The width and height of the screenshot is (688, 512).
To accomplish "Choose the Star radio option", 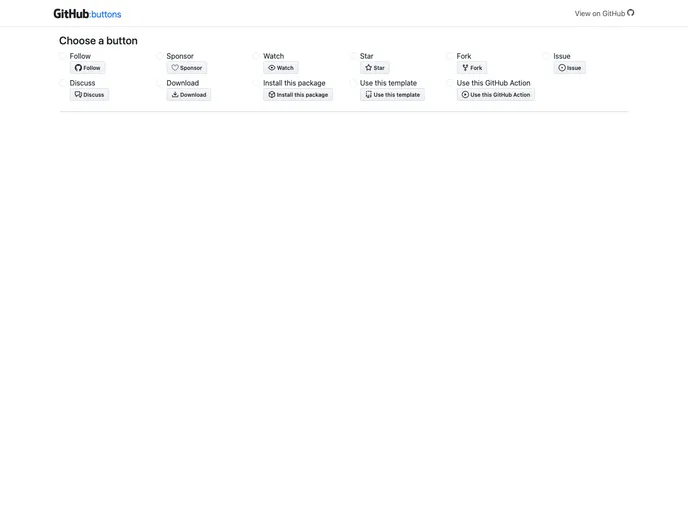I will coord(354,56).
